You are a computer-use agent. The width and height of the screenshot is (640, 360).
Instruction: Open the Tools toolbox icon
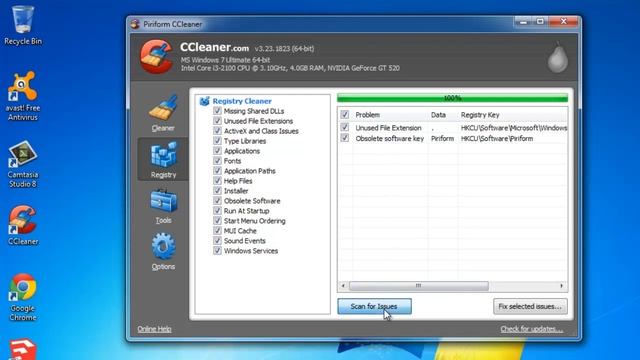[x=163, y=201]
